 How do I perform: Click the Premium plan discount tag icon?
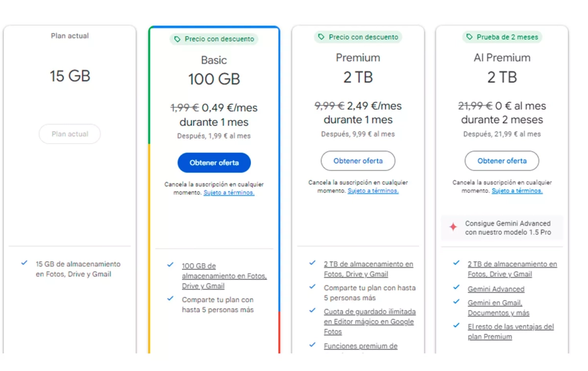(321, 37)
